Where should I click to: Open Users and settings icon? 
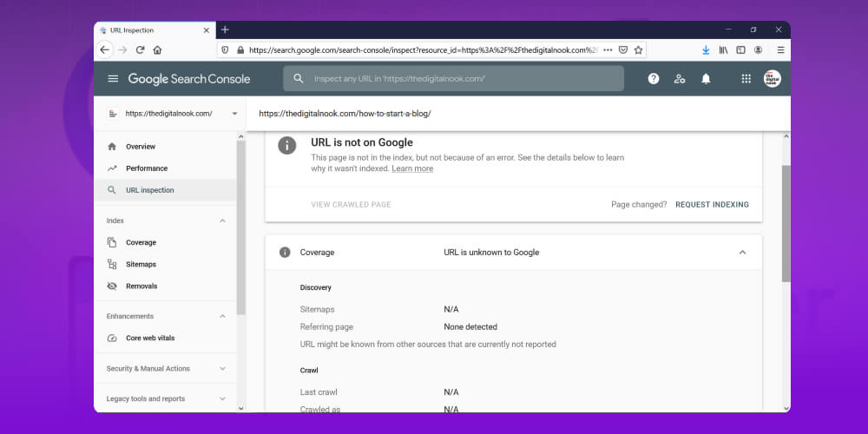click(x=680, y=79)
